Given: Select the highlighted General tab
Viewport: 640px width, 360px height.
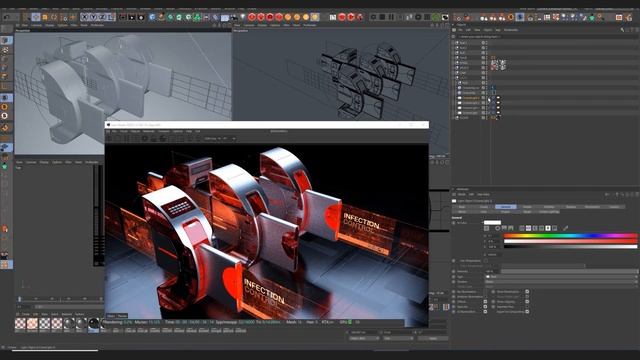Looking at the screenshot, I should pos(506,207).
